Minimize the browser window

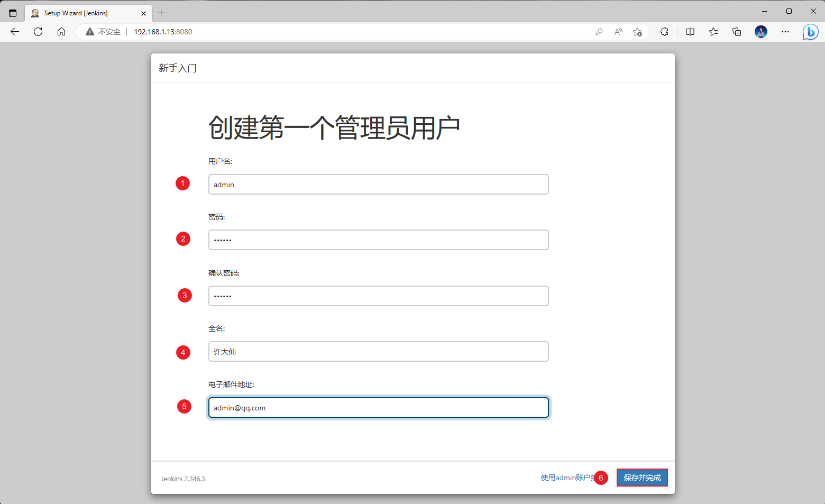tap(765, 11)
